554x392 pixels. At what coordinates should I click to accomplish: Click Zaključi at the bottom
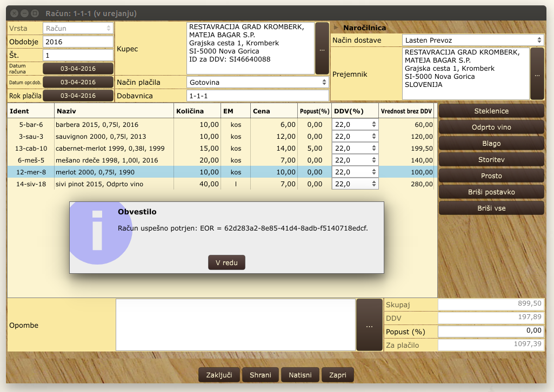218,375
